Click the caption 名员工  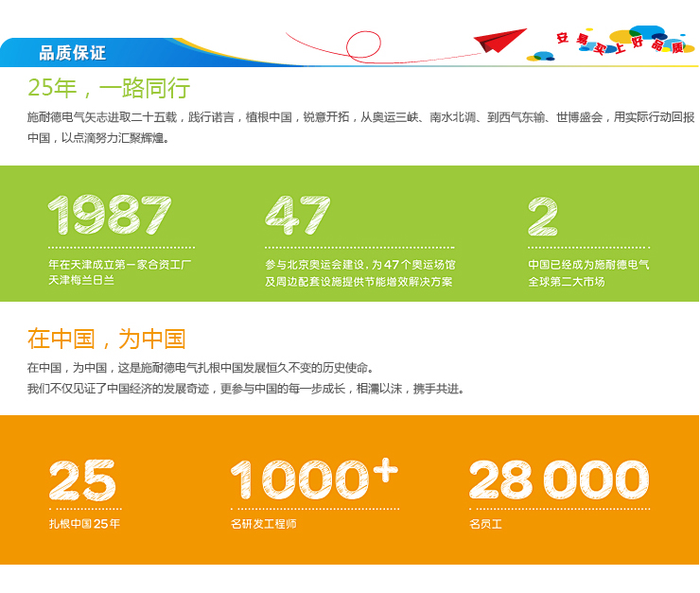(485, 524)
